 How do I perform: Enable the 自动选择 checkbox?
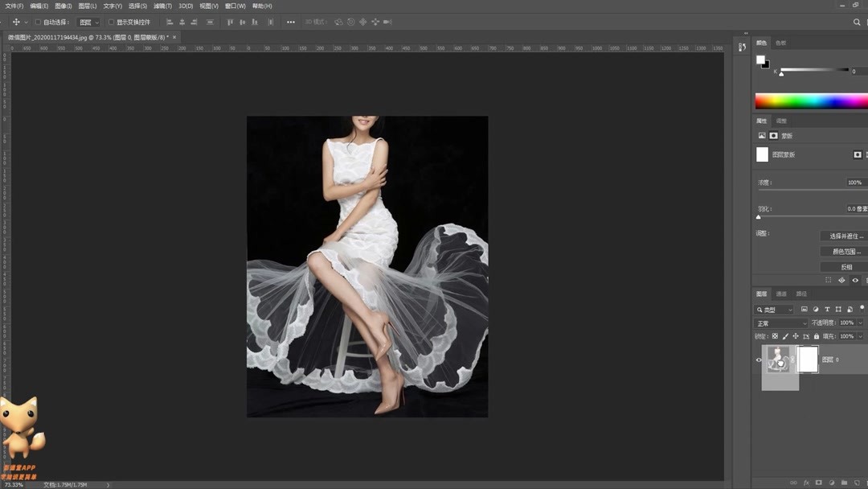pyautogui.click(x=38, y=23)
